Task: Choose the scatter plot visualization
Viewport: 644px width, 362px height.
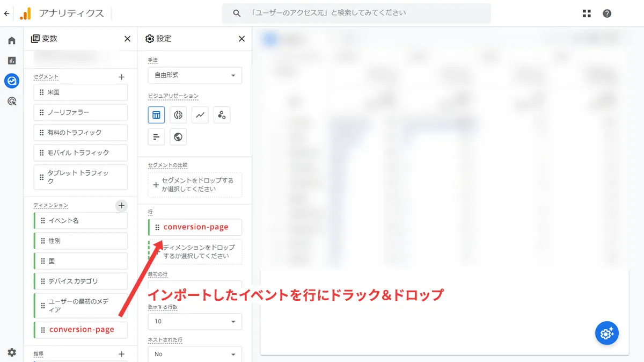Action: click(x=222, y=114)
